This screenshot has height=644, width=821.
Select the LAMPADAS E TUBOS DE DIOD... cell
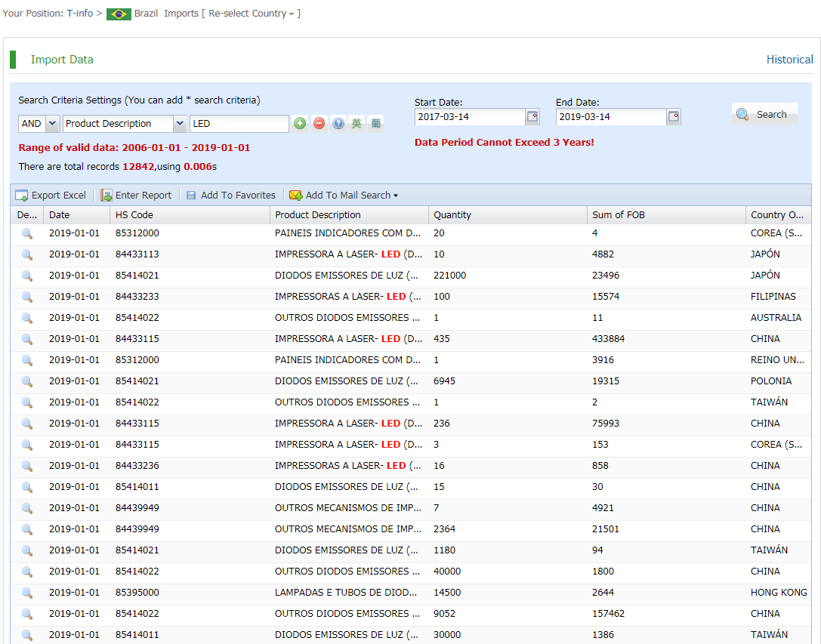(x=346, y=592)
